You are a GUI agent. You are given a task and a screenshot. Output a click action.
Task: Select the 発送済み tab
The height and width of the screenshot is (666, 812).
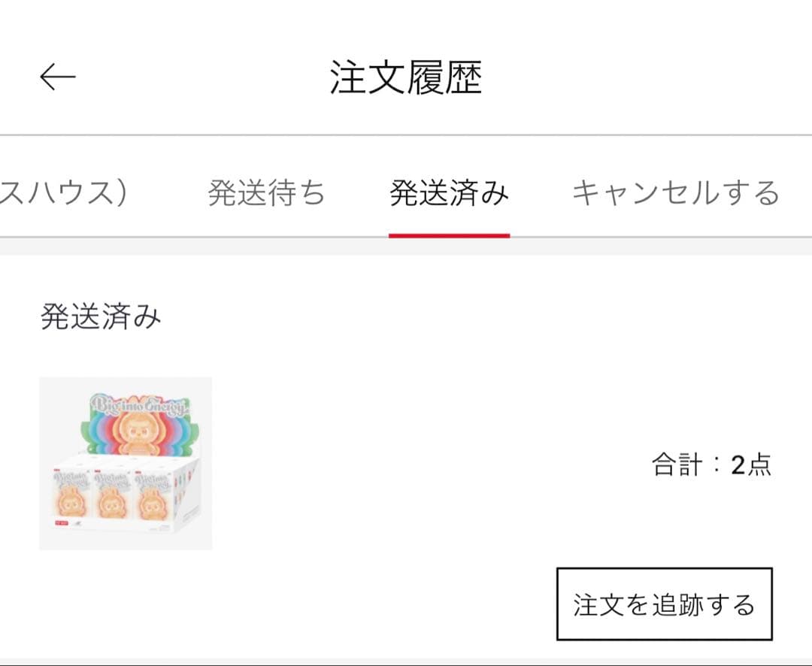coord(448,192)
